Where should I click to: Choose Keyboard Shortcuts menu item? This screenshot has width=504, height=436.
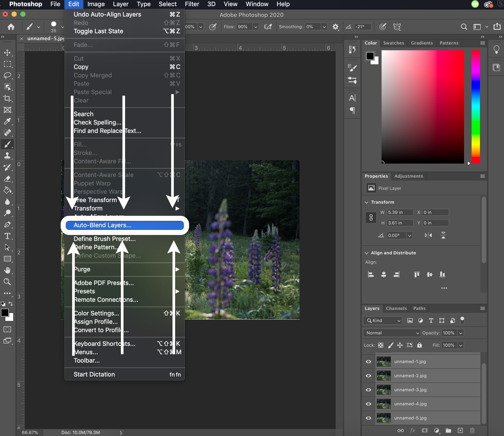(x=124, y=344)
